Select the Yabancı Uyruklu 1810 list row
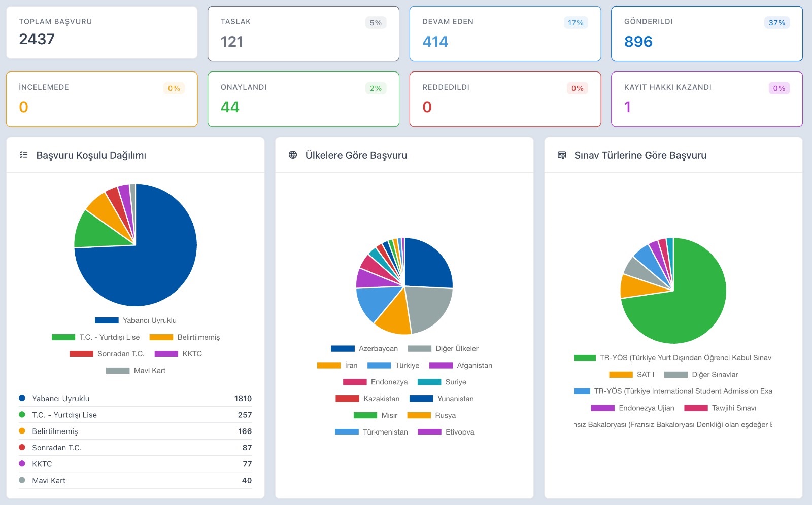 pyautogui.click(x=135, y=399)
